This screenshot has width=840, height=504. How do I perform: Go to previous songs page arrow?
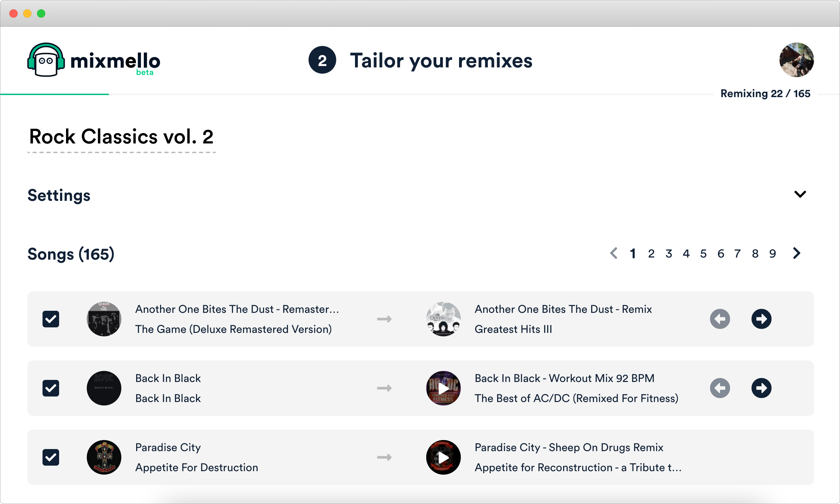614,253
